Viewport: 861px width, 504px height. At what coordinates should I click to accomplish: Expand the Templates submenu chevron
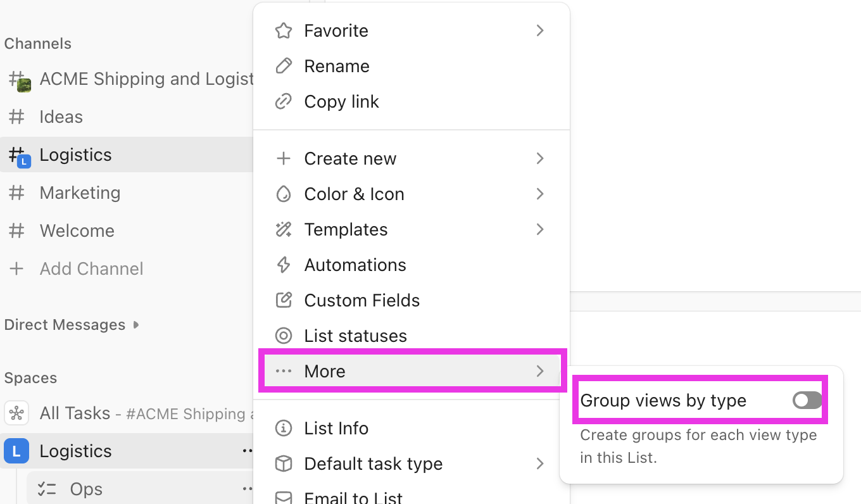point(540,229)
